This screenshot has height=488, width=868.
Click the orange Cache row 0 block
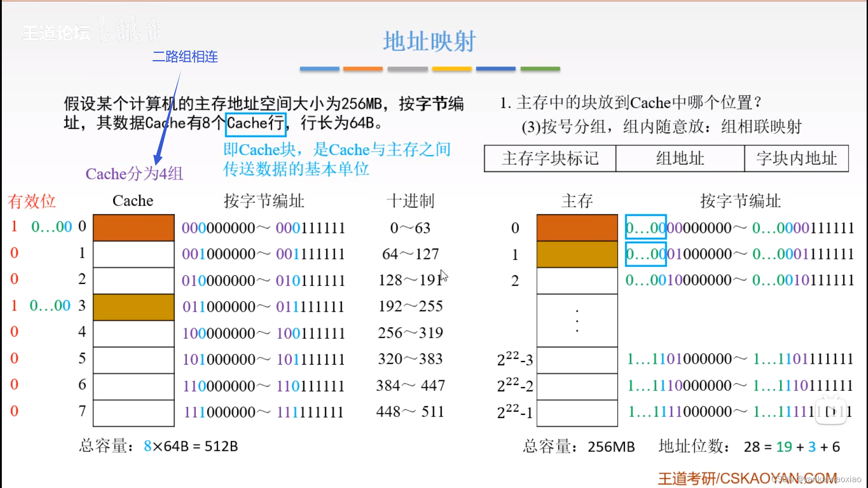pos(134,228)
